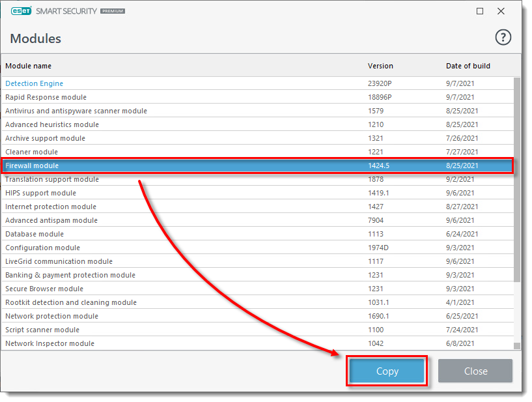532x402 pixels.
Task: Click the modules list vertical scrollbar
Action: [x=517, y=180]
